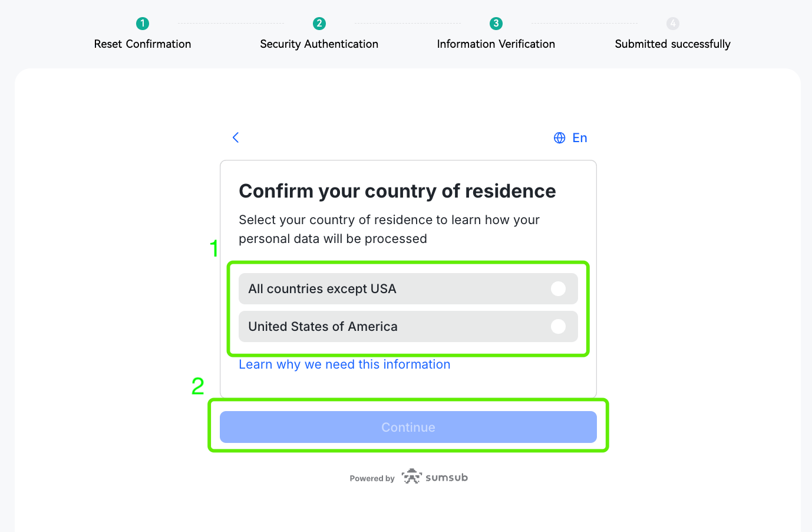Click the sumsub brand wordmark
The height and width of the screenshot is (532, 812).
447,477
